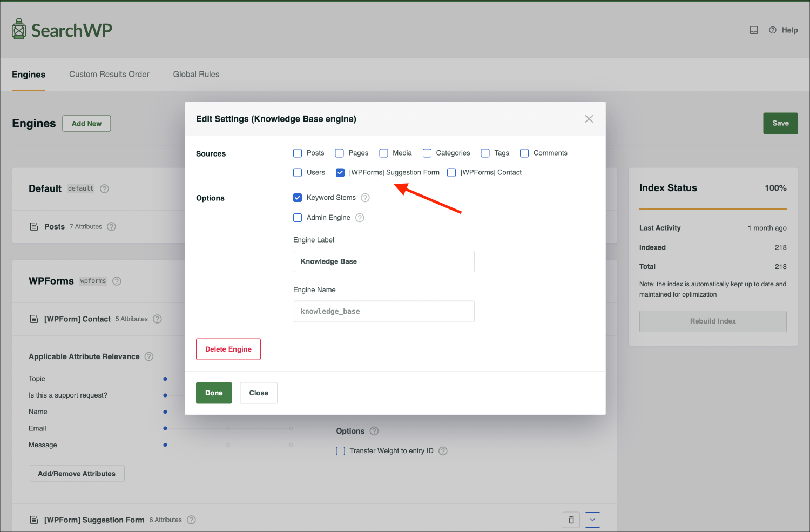Expand the Suggestion Form source chevron
This screenshot has height=532, width=810.
pos(592,520)
